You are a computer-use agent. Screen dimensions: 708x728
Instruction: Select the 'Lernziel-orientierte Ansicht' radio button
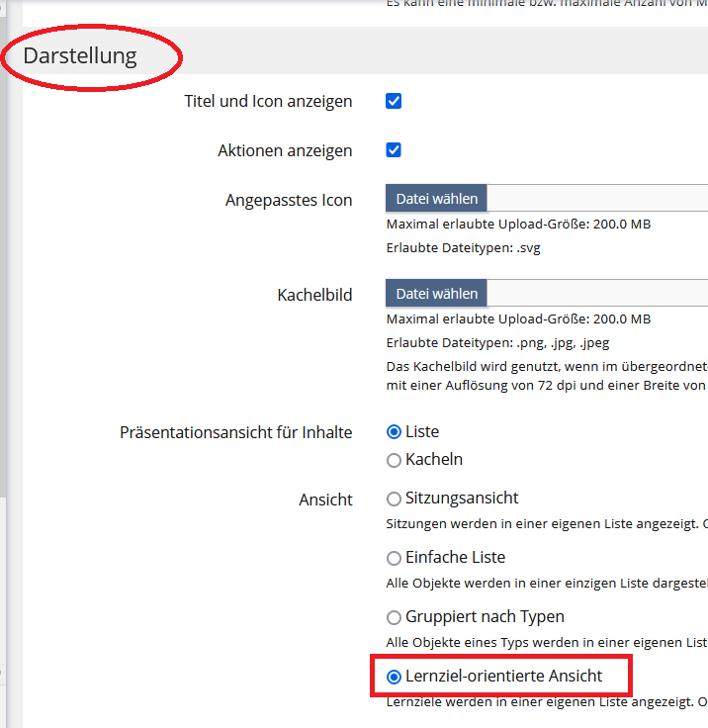pyautogui.click(x=395, y=678)
